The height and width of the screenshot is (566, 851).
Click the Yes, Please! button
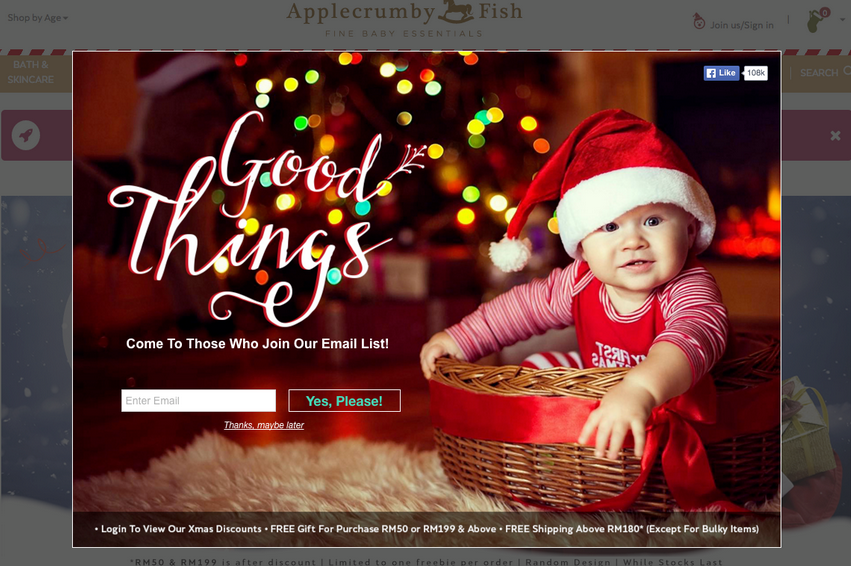345,400
